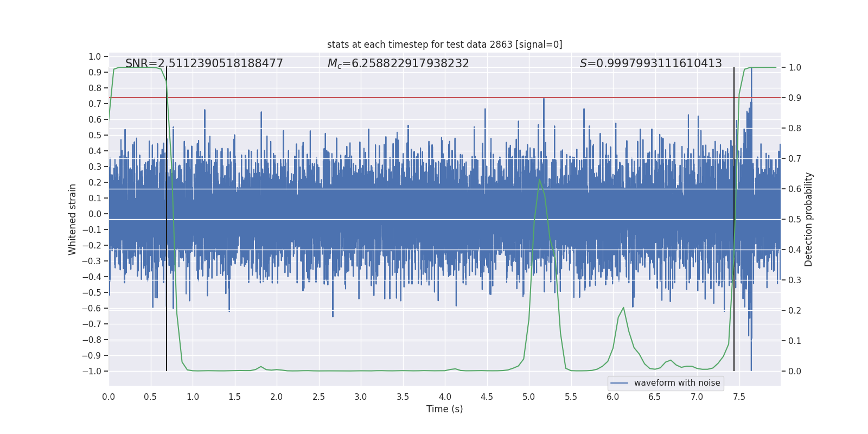Click the 0.0 tick label on the time axis
The width and height of the screenshot is (868, 434).
(x=108, y=397)
